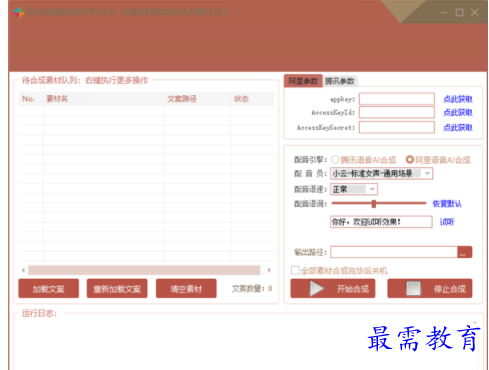Click the 文案数量: 0 label

(x=252, y=289)
